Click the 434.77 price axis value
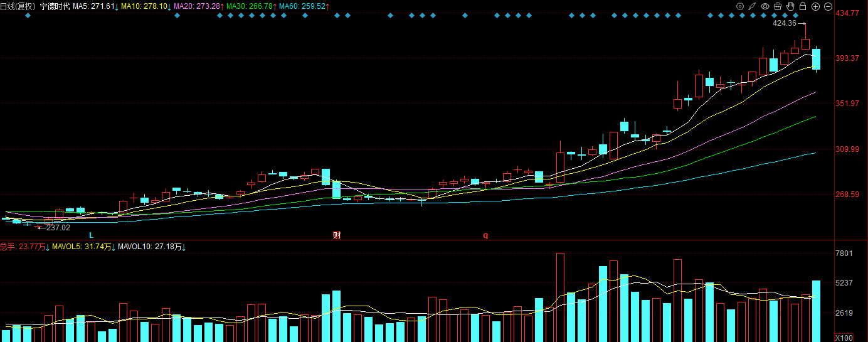The image size is (868, 342). point(847,13)
